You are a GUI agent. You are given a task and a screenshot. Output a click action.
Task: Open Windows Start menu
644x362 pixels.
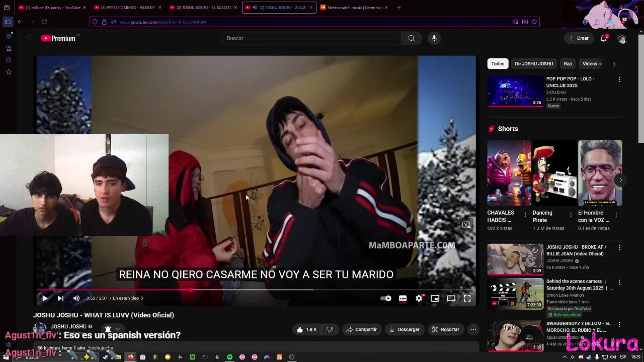pos(6,357)
